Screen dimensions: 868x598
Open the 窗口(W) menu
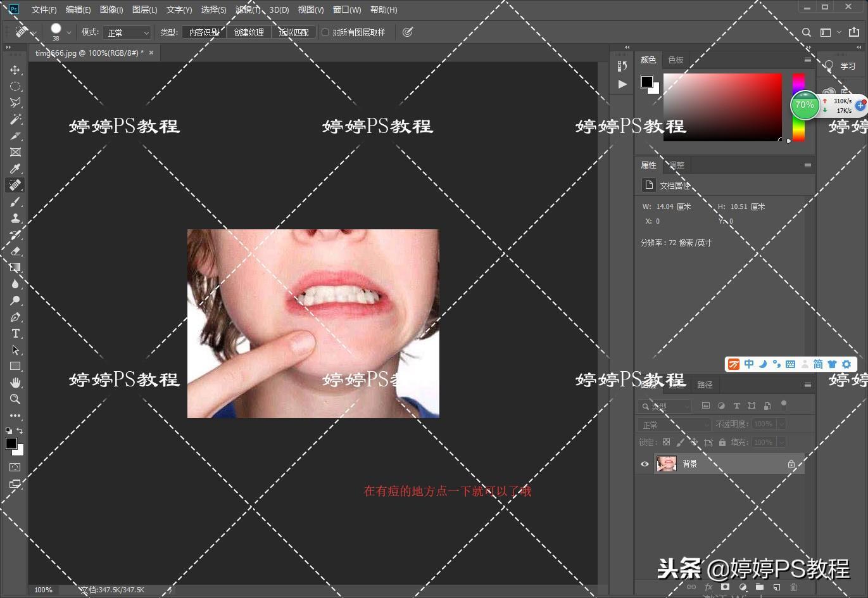tap(347, 10)
